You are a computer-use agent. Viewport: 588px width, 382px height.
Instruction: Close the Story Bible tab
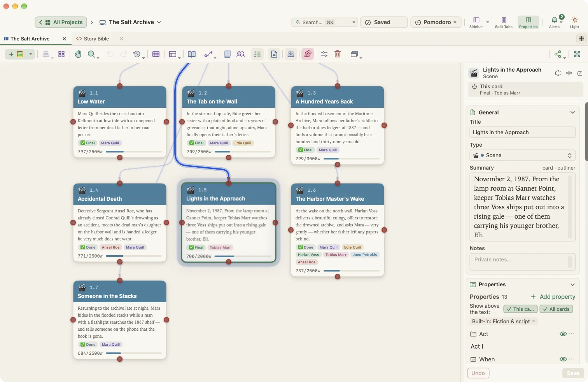point(121,39)
